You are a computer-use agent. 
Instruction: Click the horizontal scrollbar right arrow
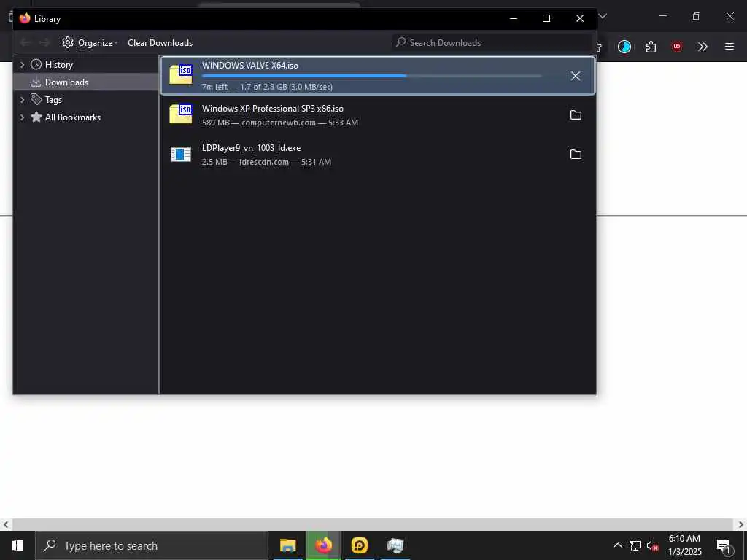pos(741,525)
